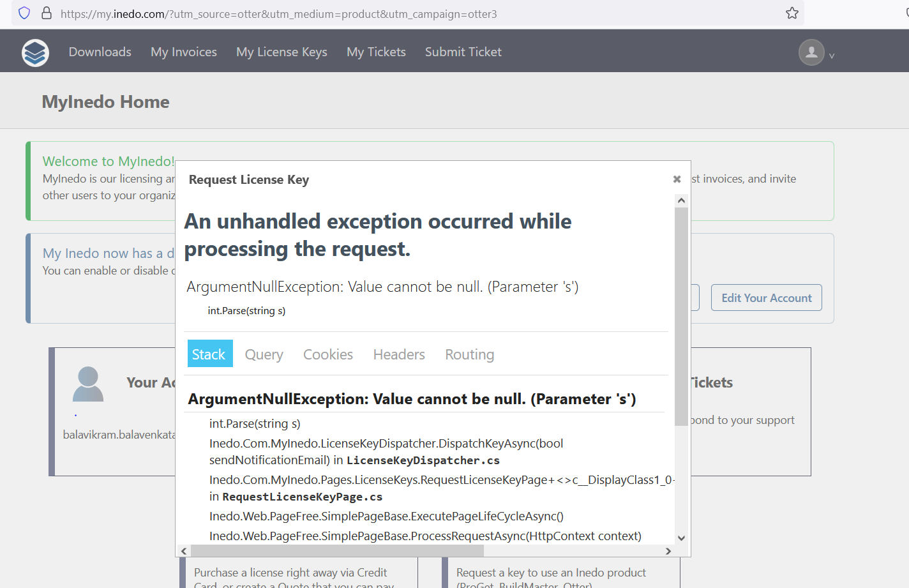Click the user profile picture in Your Account card
Screen dimensions: 909x588
88,384
